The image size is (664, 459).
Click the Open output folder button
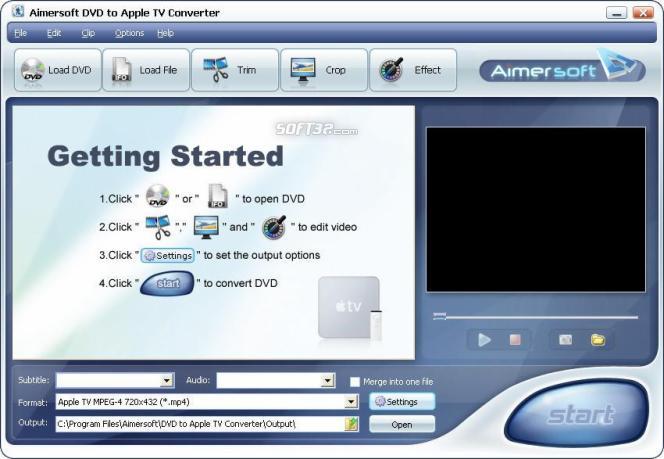click(x=402, y=424)
